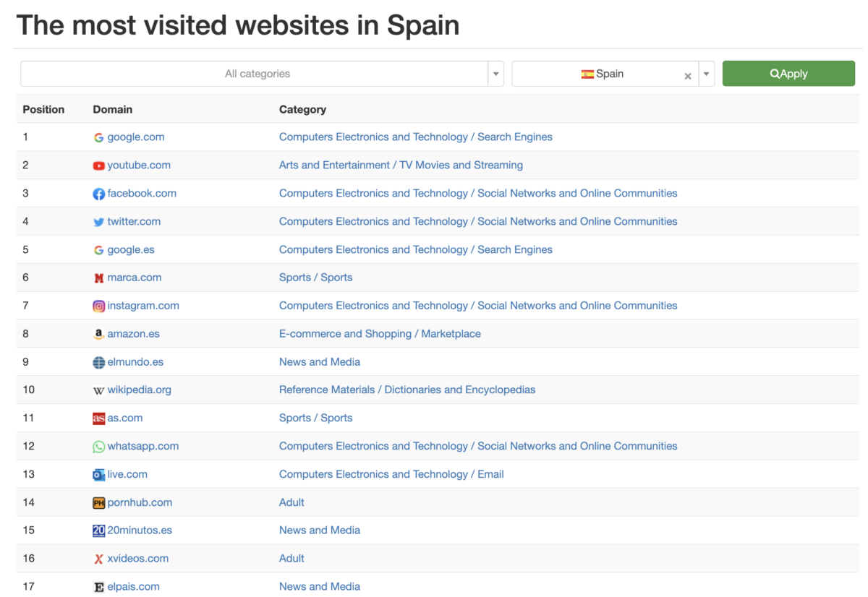
Task: Open marca.com's Sports category link
Action: point(316,278)
